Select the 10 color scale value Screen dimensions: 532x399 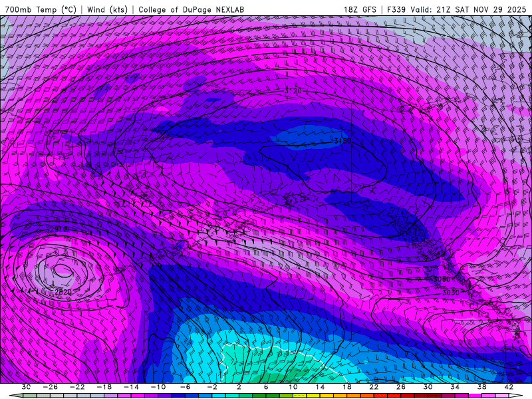click(x=293, y=387)
